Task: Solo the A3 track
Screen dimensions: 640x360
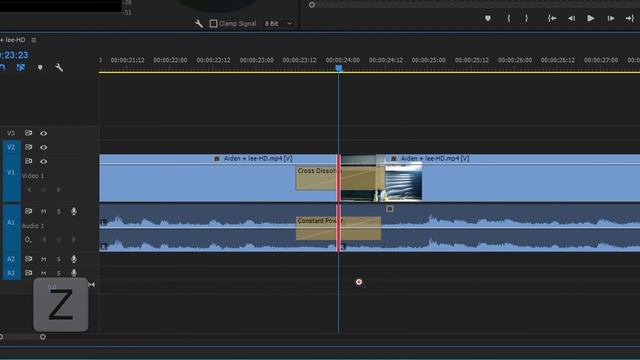Action: [x=59, y=273]
